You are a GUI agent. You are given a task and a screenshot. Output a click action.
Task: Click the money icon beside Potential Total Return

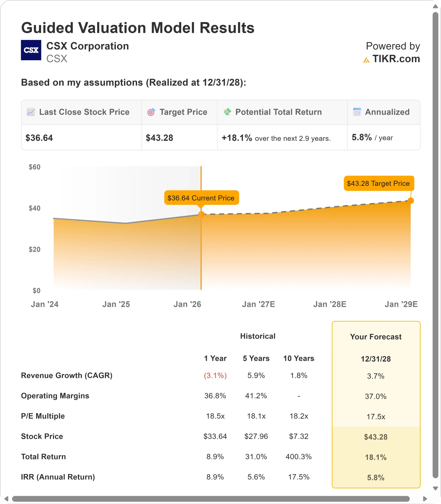point(227,112)
